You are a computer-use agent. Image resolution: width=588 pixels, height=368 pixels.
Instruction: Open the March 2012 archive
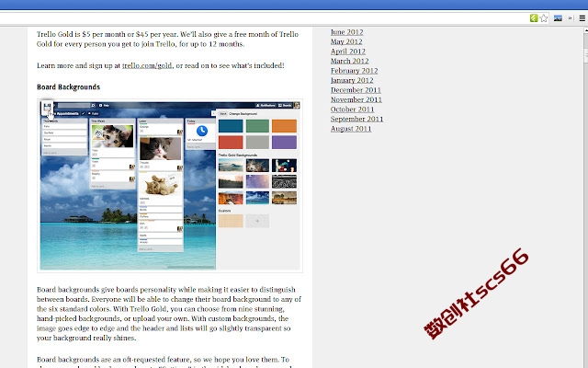click(x=349, y=61)
